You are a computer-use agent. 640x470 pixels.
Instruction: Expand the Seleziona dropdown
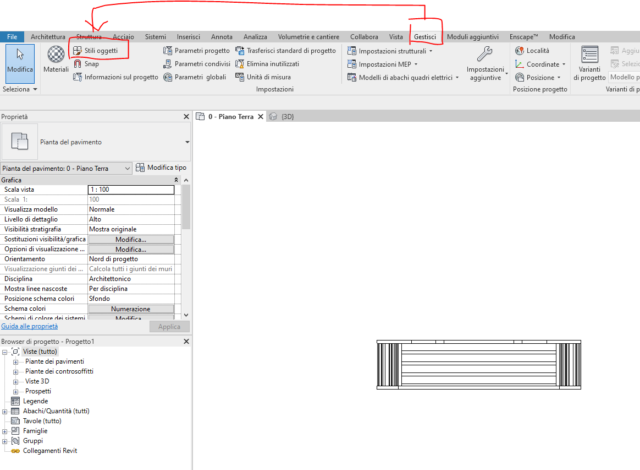click(20, 89)
